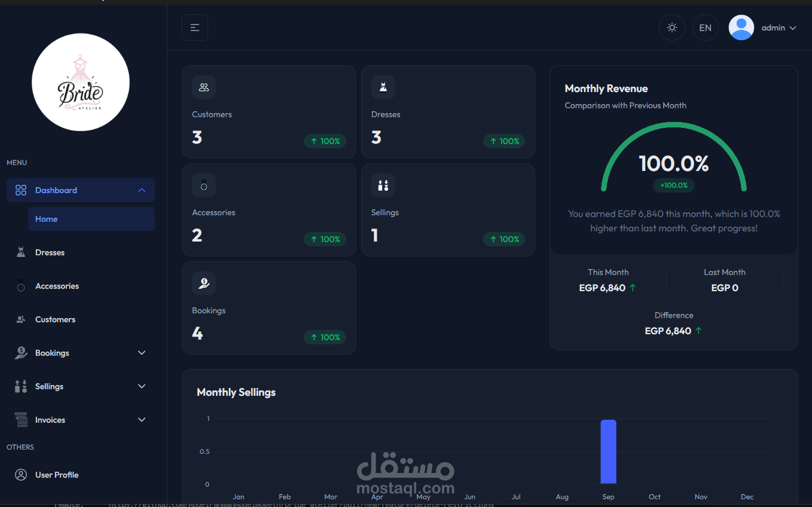The width and height of the screenshot is (812, 507).
Task: Open Dresses in the sidebar
Action: click(81, 252)
